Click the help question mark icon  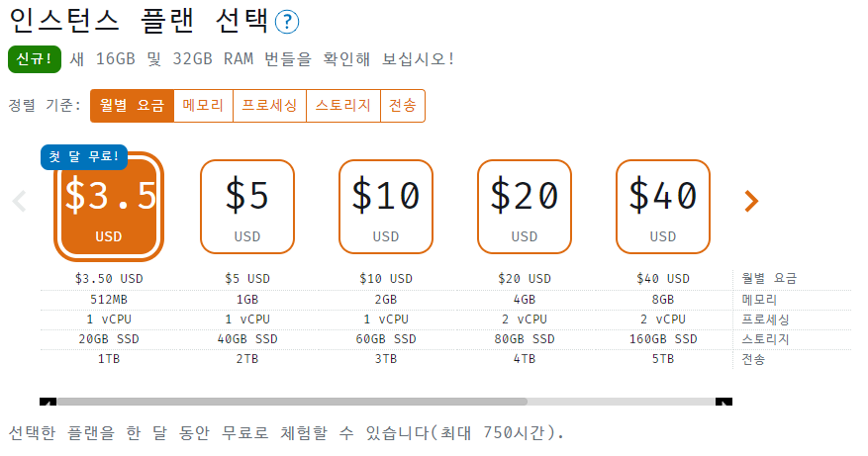click(x=287, y=22)
